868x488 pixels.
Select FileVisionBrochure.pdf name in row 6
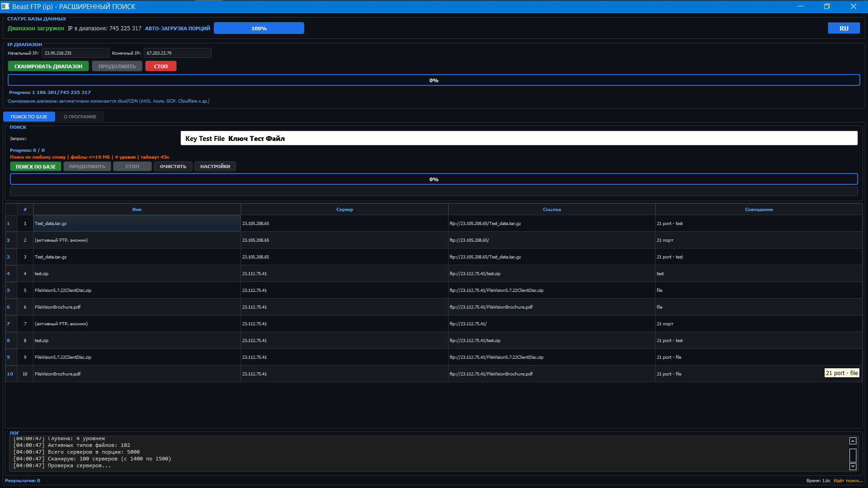[137, 307]
